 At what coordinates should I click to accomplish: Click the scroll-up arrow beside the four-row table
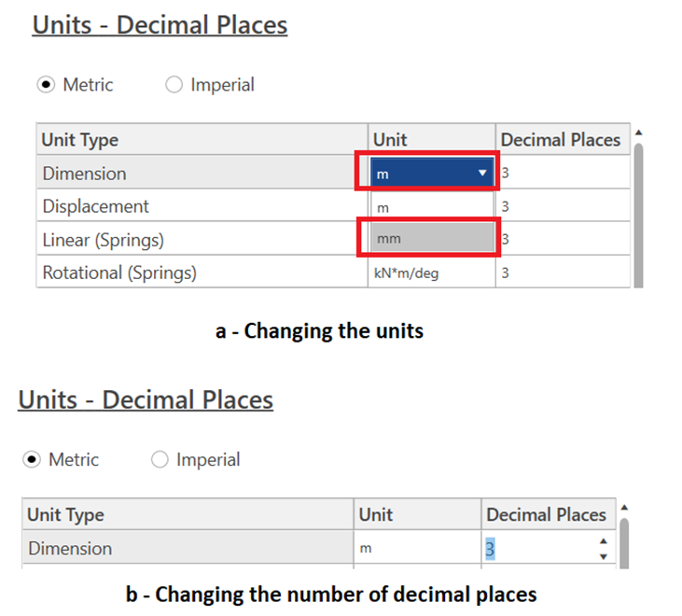638,132
